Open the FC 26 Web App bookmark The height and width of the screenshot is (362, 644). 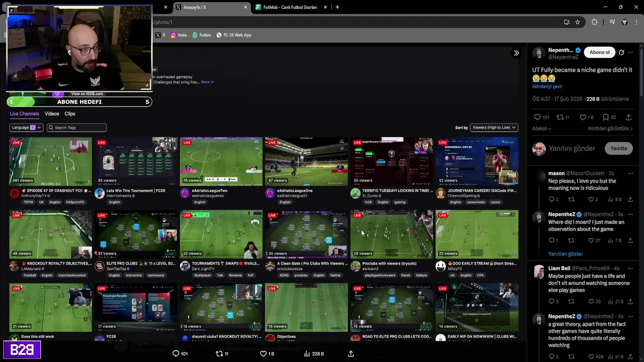(x=234, y=35)
